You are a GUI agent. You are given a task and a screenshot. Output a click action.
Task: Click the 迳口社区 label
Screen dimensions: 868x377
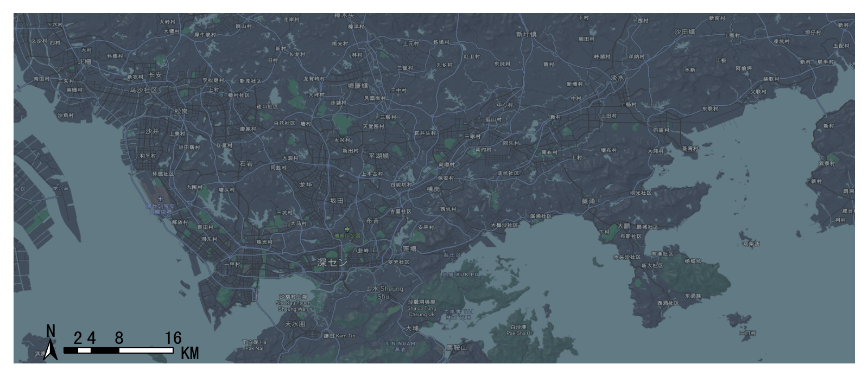point(267,106)
